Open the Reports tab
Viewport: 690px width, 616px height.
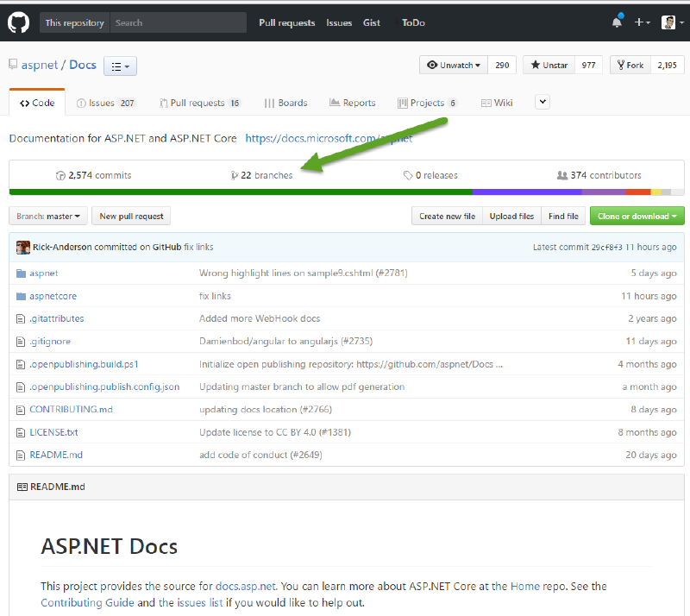[353, 103]
